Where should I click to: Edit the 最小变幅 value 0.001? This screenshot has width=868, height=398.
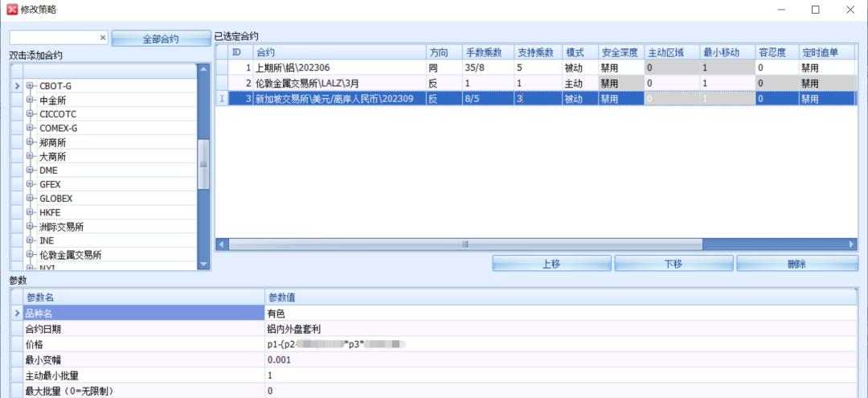pos(561,359)
